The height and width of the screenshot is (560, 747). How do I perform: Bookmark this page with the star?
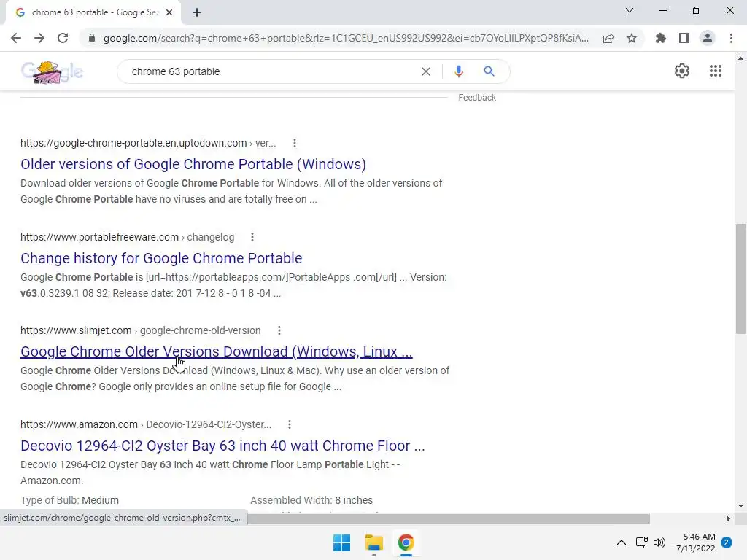(632, 38)
